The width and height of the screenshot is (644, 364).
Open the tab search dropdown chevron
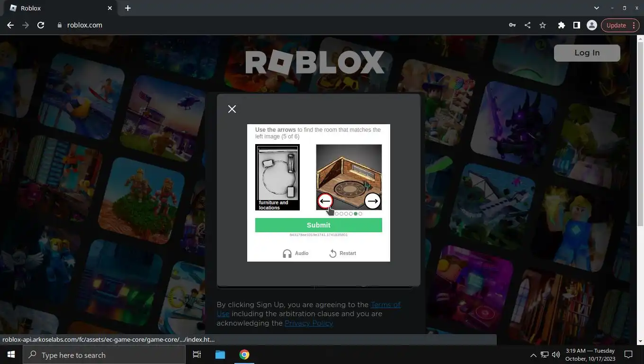click(x=597, y=8)
